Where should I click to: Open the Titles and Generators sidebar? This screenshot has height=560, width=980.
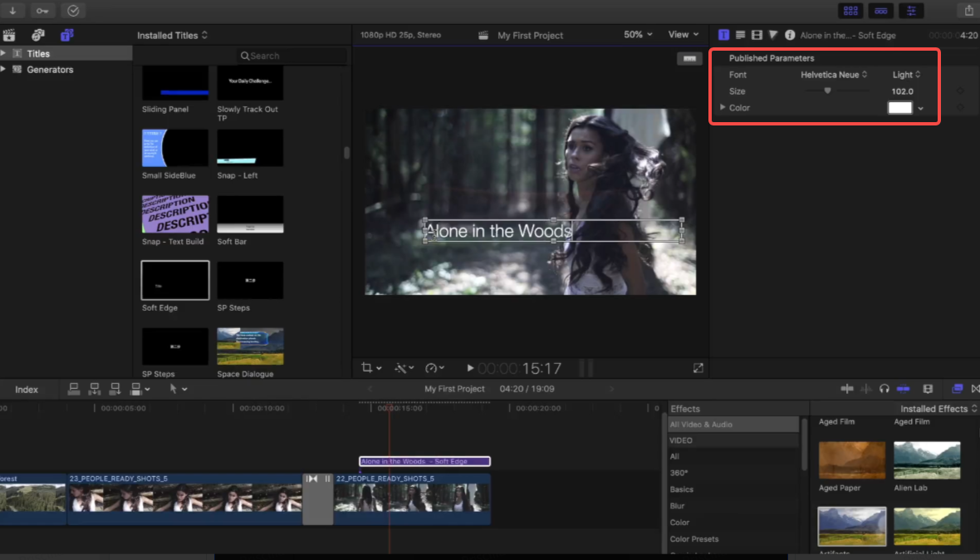click(x=66, y=35)
